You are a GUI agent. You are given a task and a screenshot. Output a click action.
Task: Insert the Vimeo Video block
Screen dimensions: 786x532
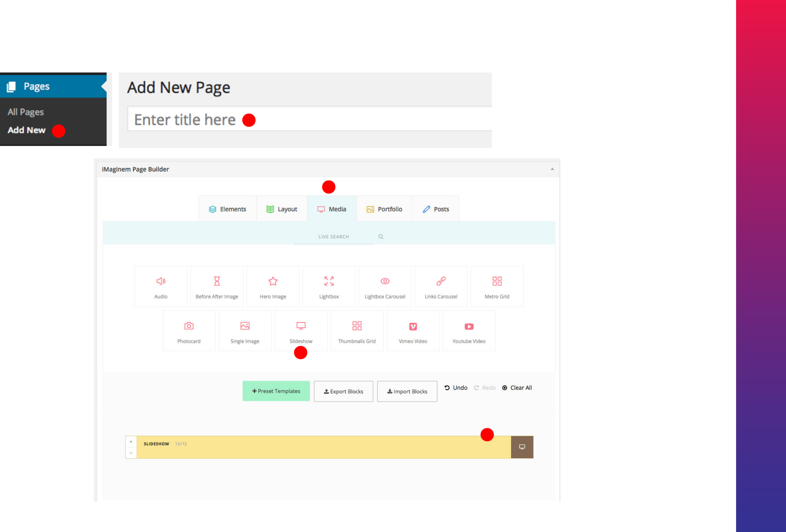tap(413, 331)
